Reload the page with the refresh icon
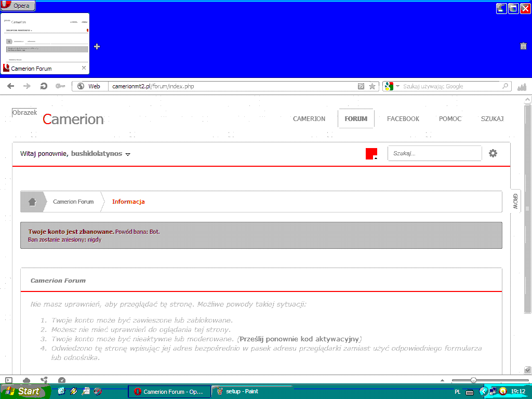The width and height of the screenshot is (532, 399). pos(44,86)
